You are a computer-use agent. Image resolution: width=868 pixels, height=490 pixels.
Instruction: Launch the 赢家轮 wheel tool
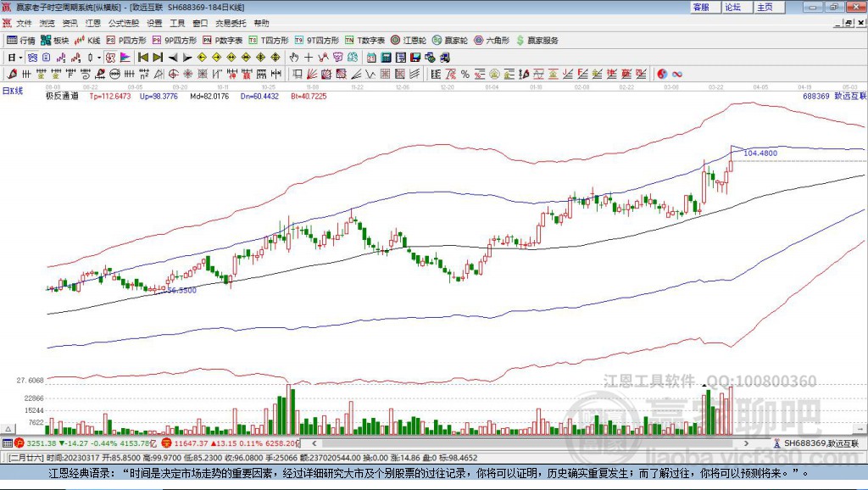pyautogui.click(x=450, y=41)
